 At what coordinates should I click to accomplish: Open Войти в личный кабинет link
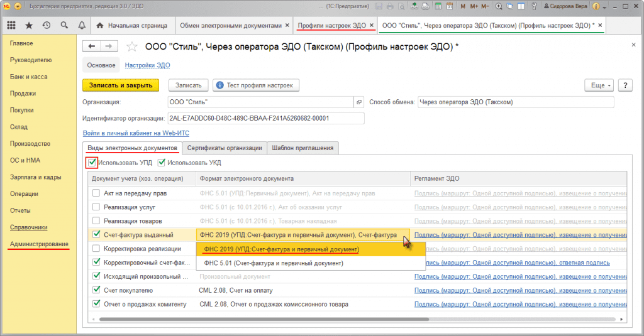point(136,133)
